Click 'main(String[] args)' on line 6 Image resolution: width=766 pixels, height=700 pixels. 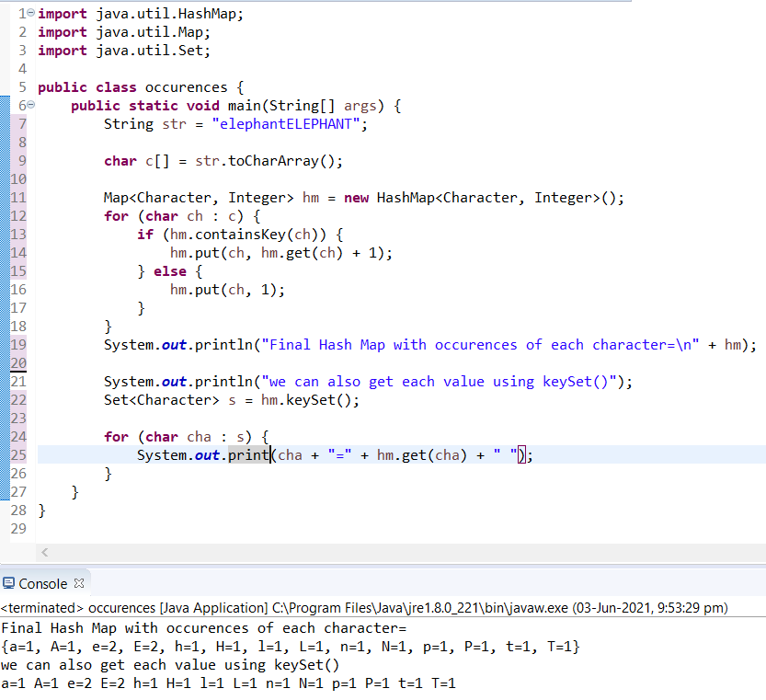coord(306,106)
